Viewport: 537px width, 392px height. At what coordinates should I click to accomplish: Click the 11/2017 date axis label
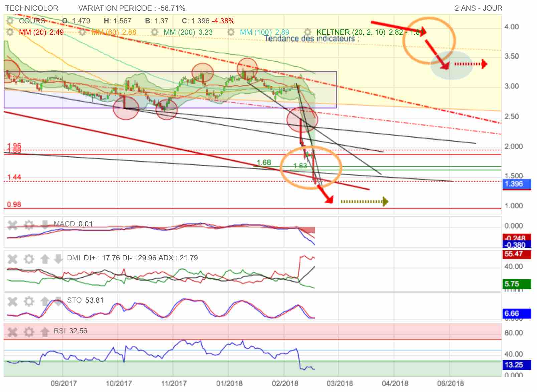tap(174, 383)
